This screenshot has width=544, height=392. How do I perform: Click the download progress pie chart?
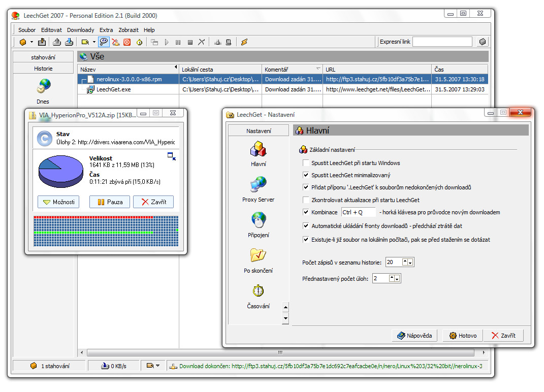click(61, 171)
